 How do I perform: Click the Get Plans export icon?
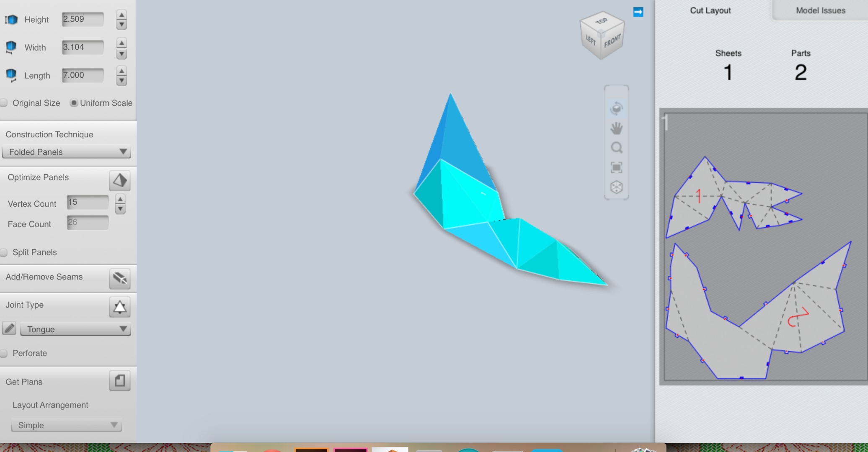coord(120,380)
